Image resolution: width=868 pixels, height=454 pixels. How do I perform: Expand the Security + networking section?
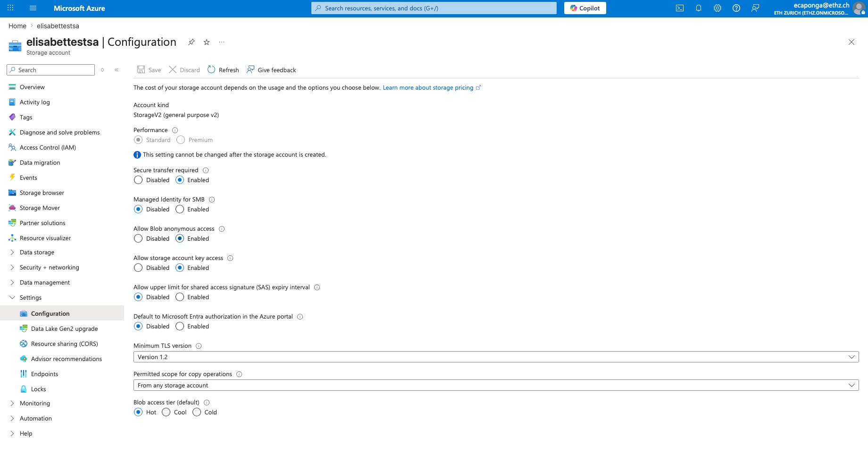pyautogui.click(x=12, y=268)
